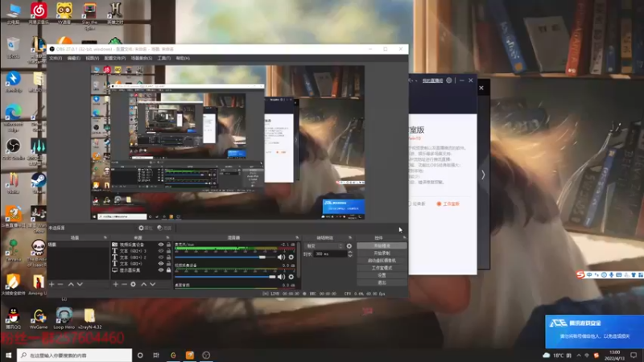Adjust the transition duration stepper arrows
Screen dimensions: 644x362
point(350,254)
